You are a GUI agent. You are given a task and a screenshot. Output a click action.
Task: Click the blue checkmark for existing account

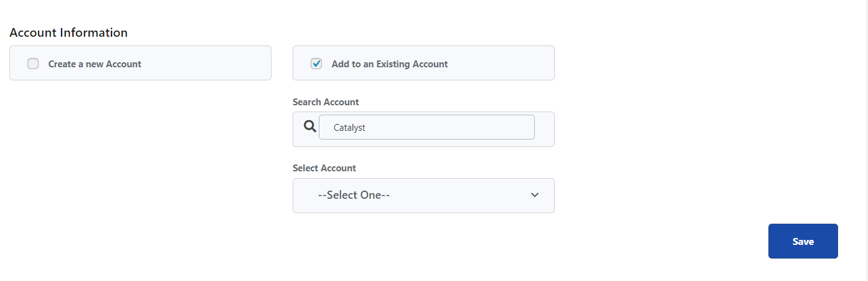[x=316, y=64]
